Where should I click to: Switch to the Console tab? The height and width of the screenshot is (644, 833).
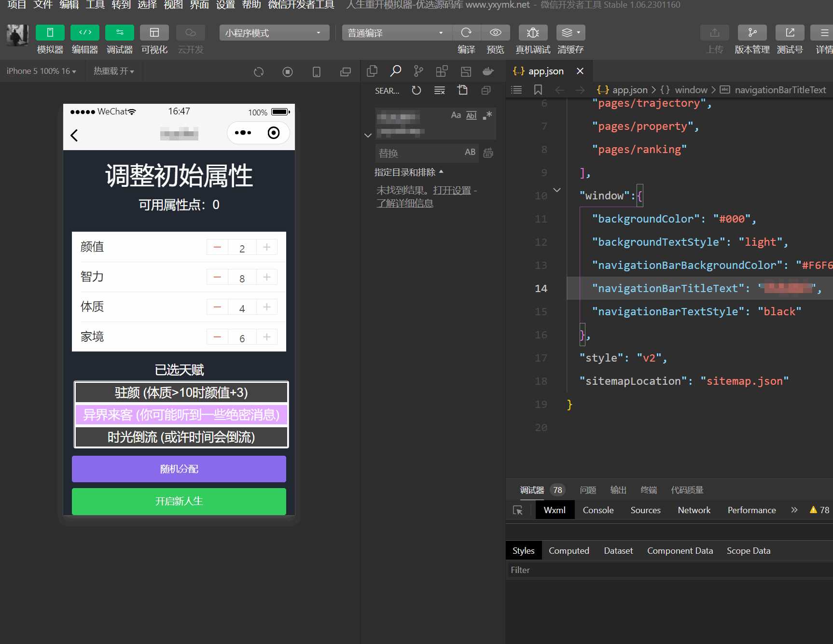(x=598, y=510)
